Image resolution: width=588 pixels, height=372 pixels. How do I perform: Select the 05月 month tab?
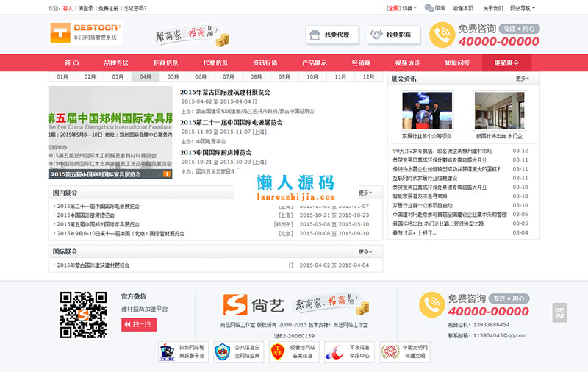click(173, 76)
